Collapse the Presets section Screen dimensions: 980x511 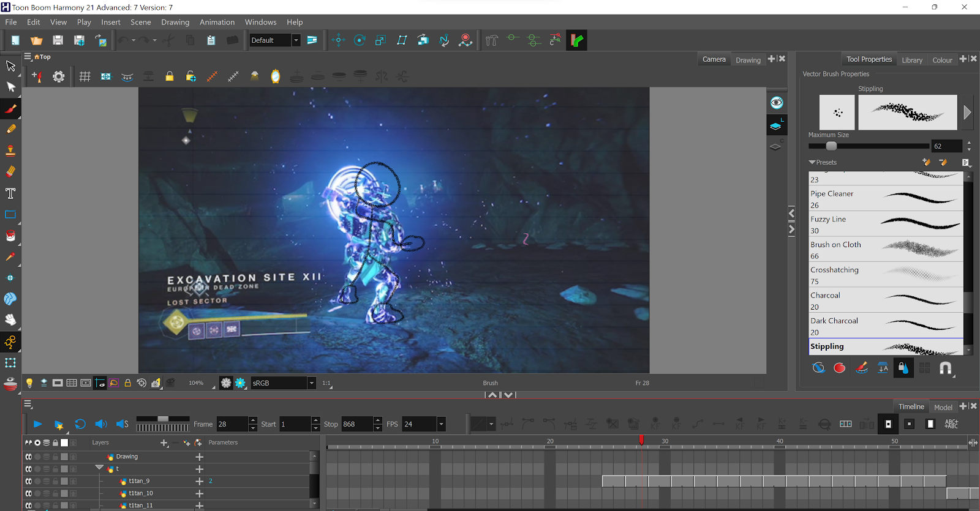click(812, 162)
